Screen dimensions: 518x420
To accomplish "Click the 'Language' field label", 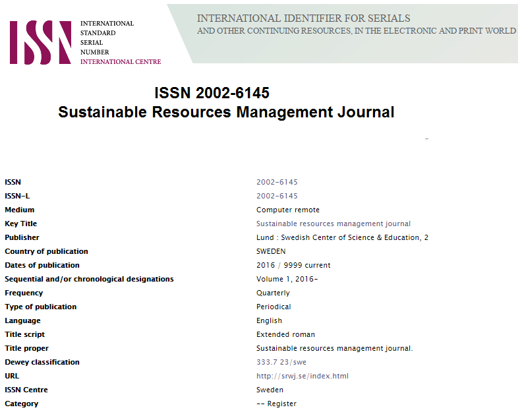I will (22, 321).
